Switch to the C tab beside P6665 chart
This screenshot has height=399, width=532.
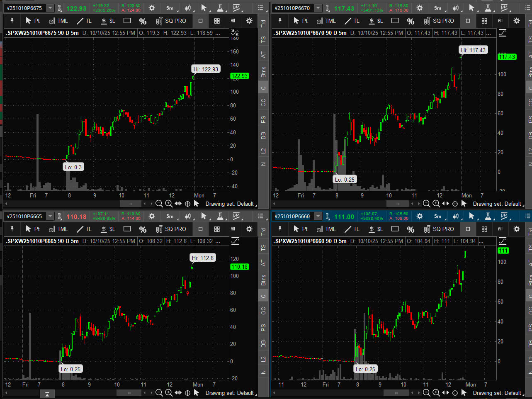[263, 296]
